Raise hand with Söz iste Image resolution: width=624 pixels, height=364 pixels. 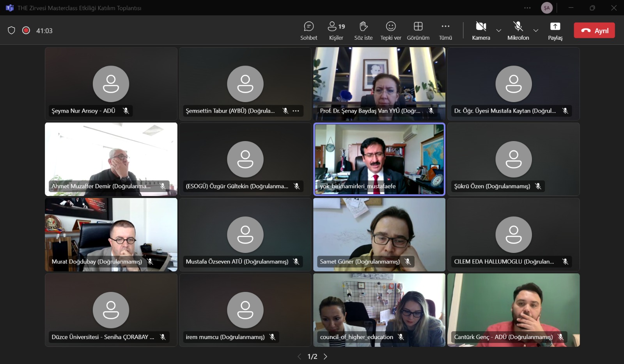[363, 31]
